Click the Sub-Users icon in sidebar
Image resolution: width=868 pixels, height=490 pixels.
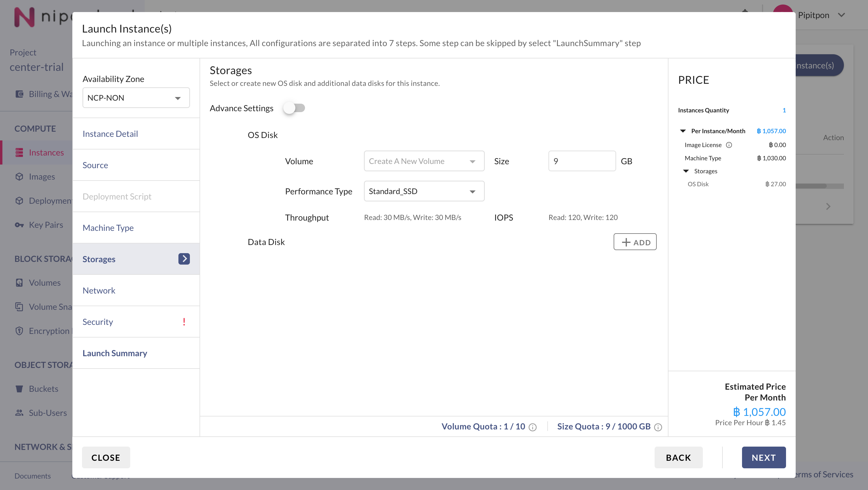coord(19,413)
